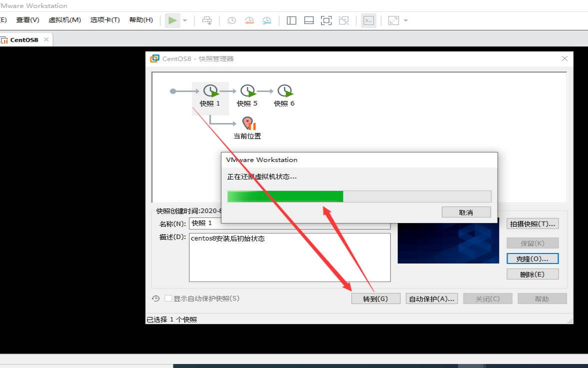588x368 pixels.
Task: Click the 关闭(C) button
Action: click(488, 298)
